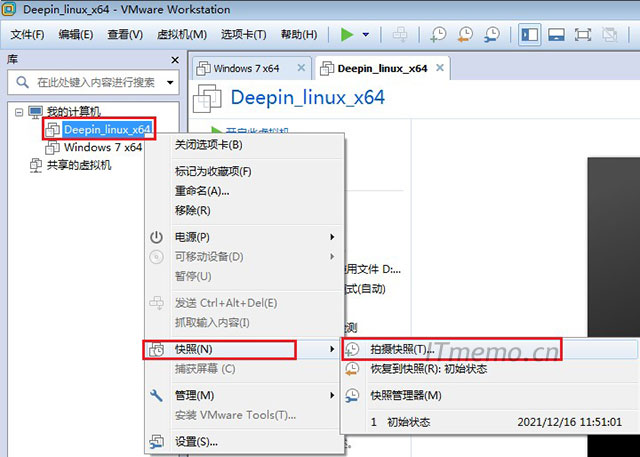Choose 恢复到快照(R): 初始状态

point(490,369)
